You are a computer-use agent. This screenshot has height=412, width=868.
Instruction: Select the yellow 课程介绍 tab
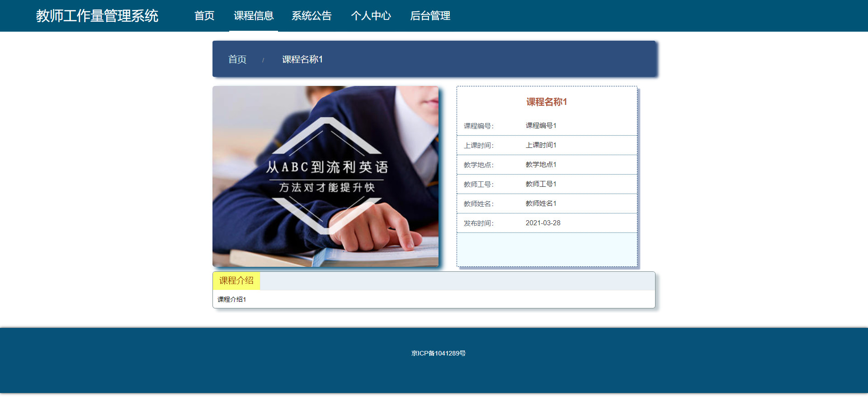[x=236, y=281]
